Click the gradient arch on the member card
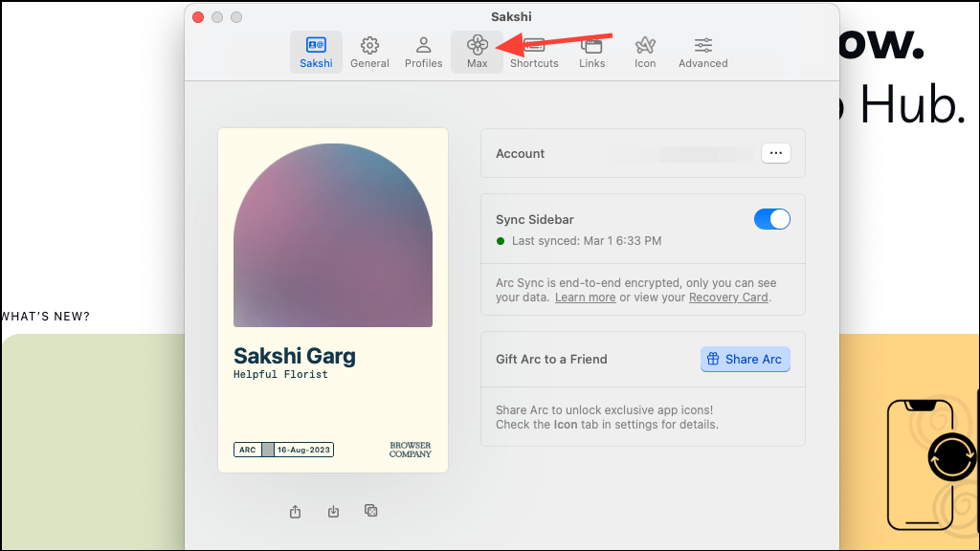This screenshot has width=980, height=551. 333,235
